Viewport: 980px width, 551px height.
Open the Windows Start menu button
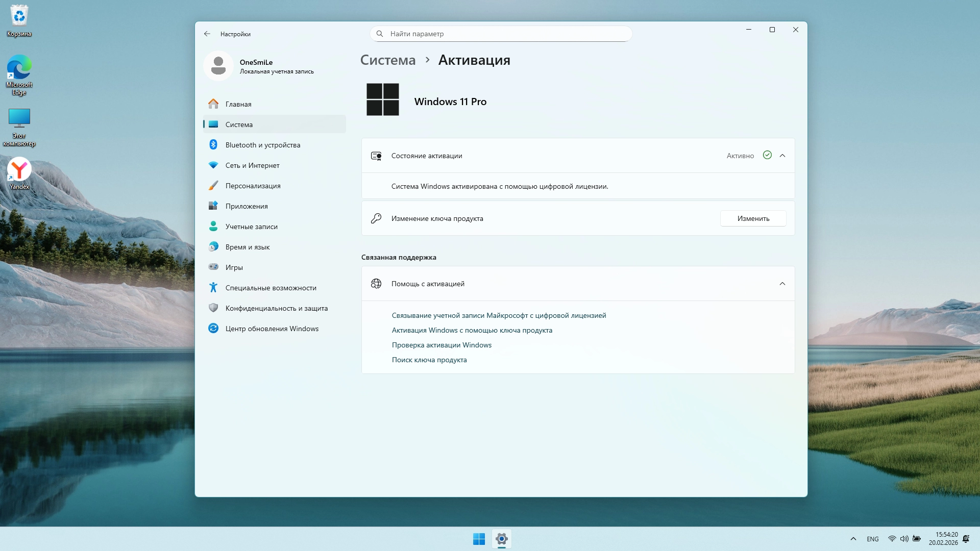[x=479, y=539]
